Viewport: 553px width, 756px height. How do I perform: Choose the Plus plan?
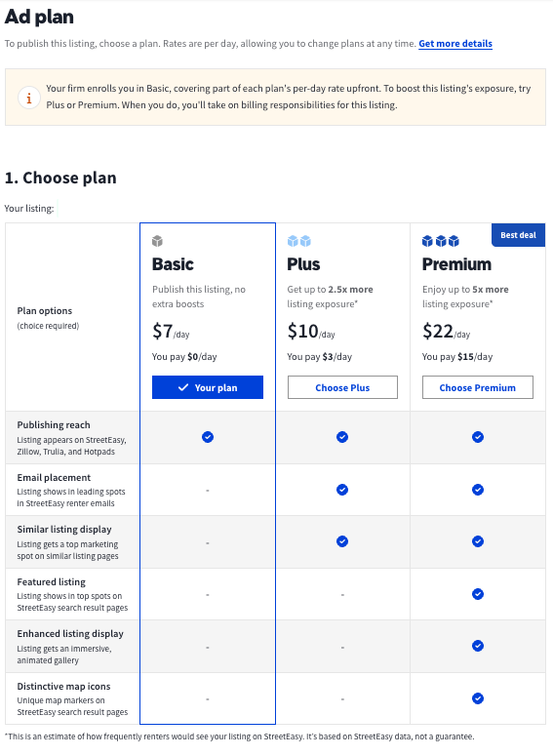click(x=342, y=387)
